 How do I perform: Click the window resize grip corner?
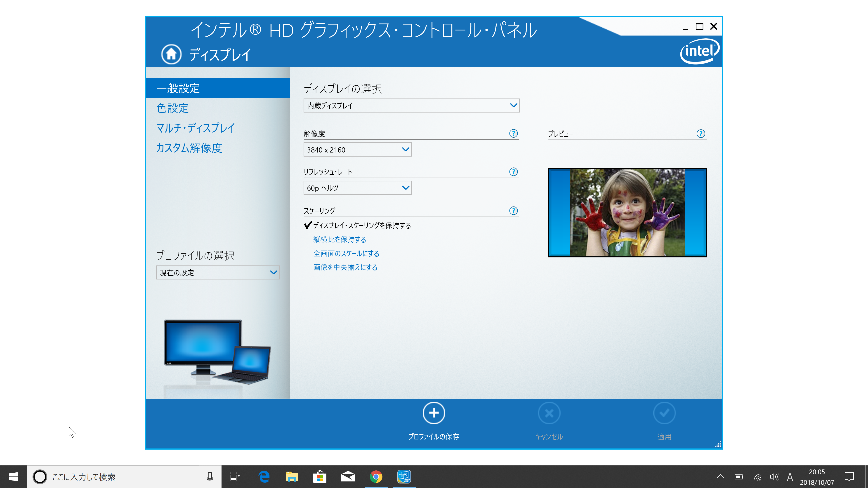718,444
